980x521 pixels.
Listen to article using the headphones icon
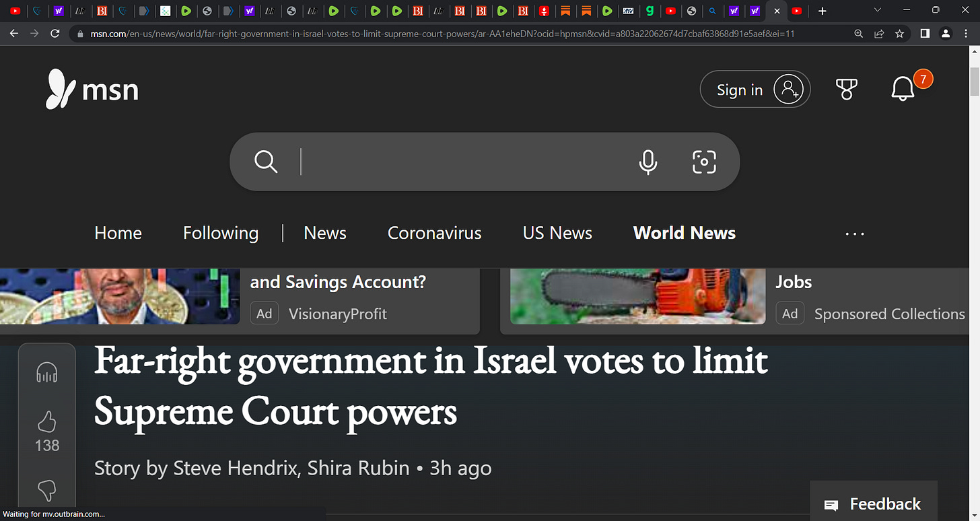click(47, 373)
